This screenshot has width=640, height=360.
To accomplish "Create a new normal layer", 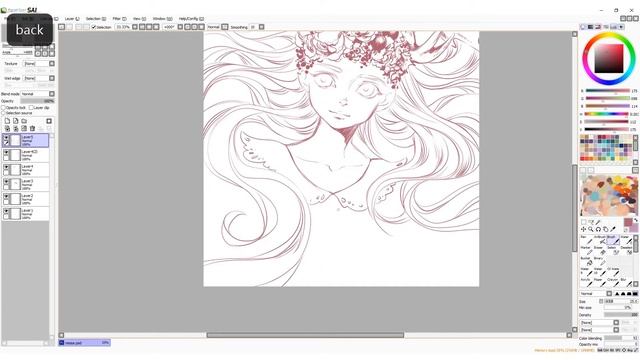I will pyautogui.click(x=7, y=121).
